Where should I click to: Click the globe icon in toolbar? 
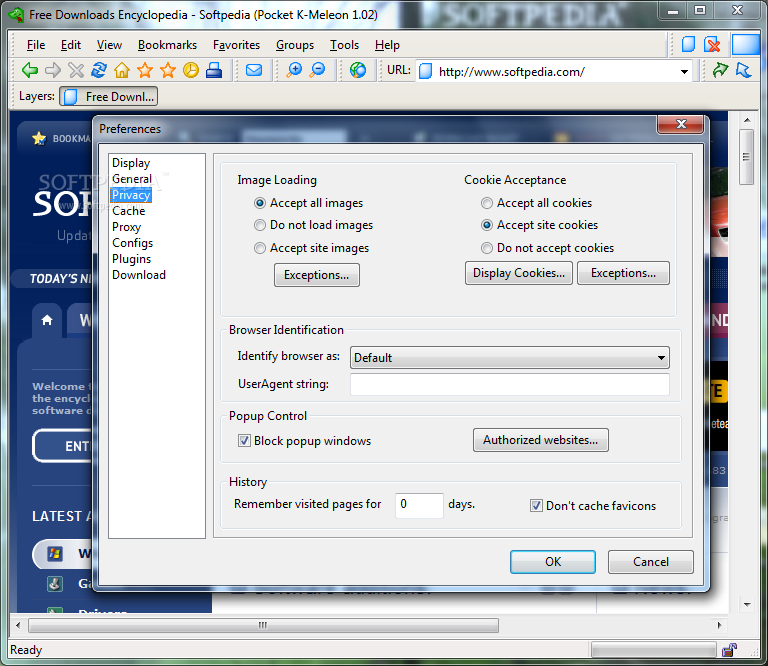358,71
